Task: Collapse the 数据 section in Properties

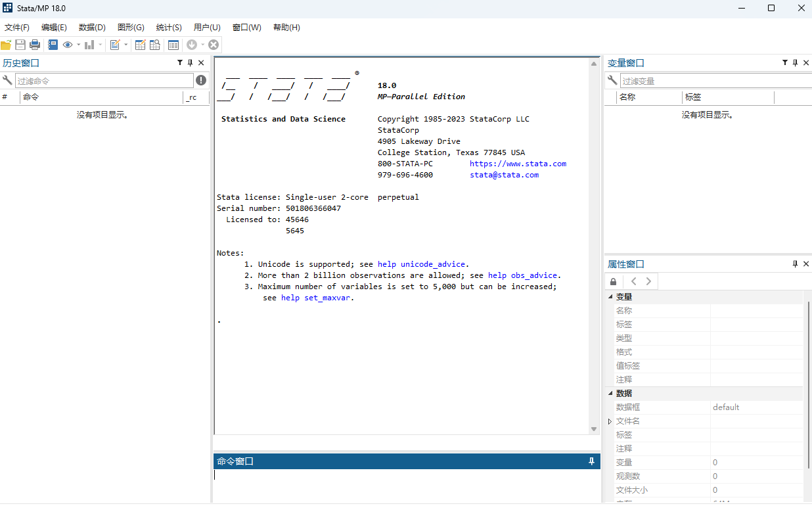Action: (610, 393)
